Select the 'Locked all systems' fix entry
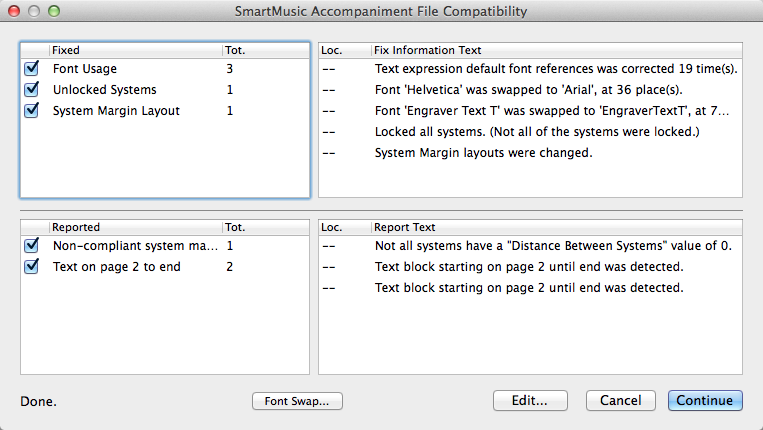The image size is (763, 430). [x=530, y=132]
